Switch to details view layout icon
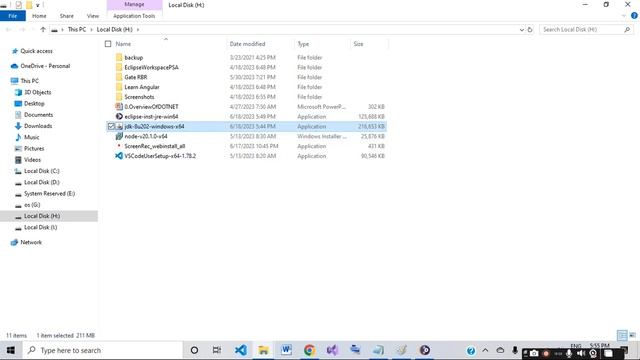 [x=622, y=336]
